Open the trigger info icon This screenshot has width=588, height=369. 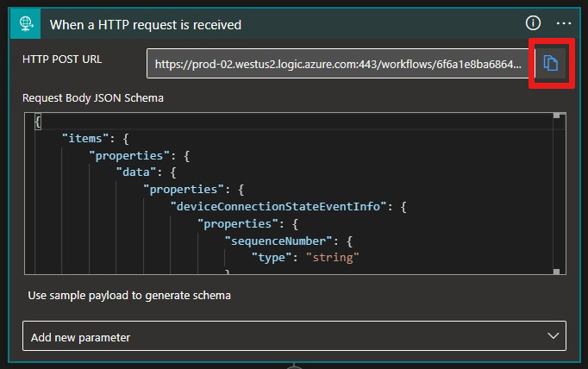pos(535,23)
